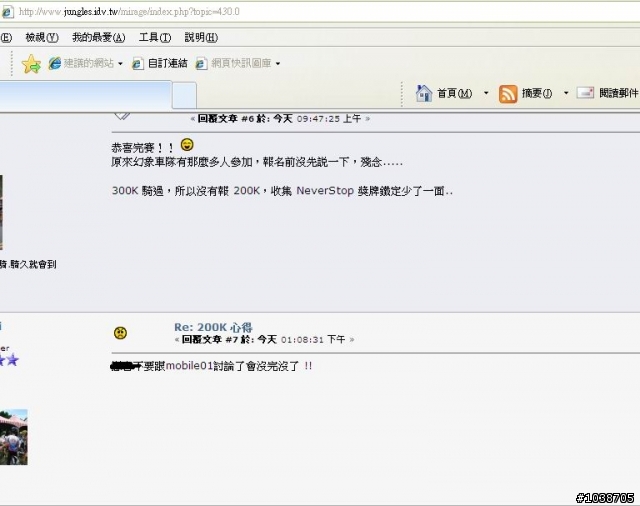Expand the dropdown next to 首頁

(x=486, y=93)
